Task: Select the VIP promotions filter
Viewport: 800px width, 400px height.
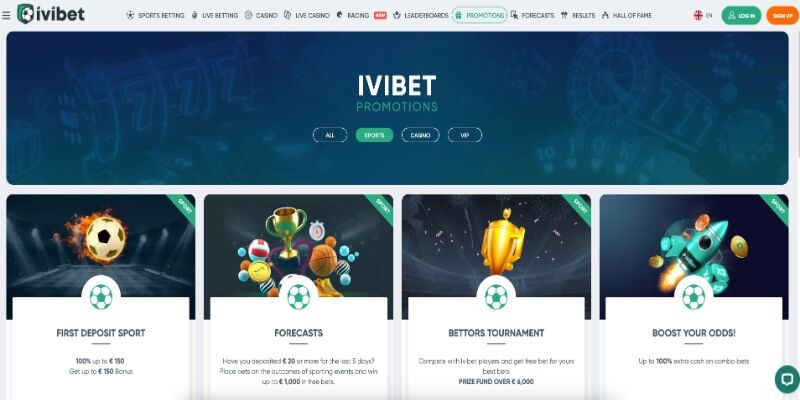Action: click(x=465, y=135)
